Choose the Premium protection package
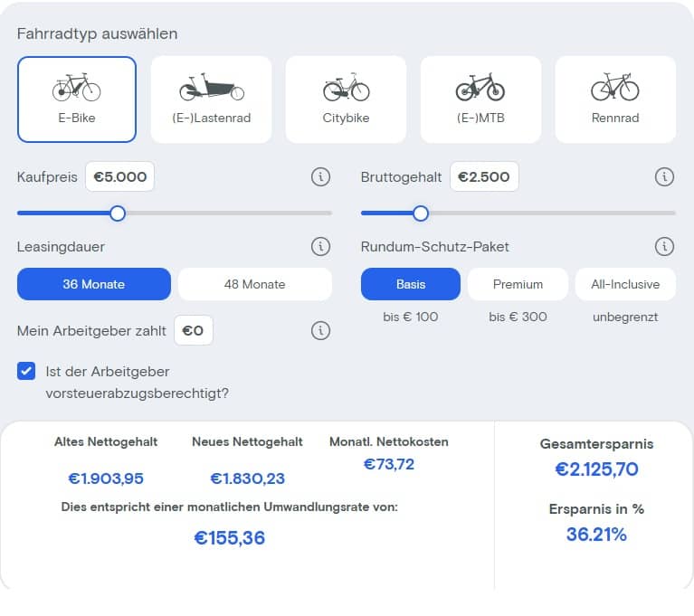 coord(518,284)
